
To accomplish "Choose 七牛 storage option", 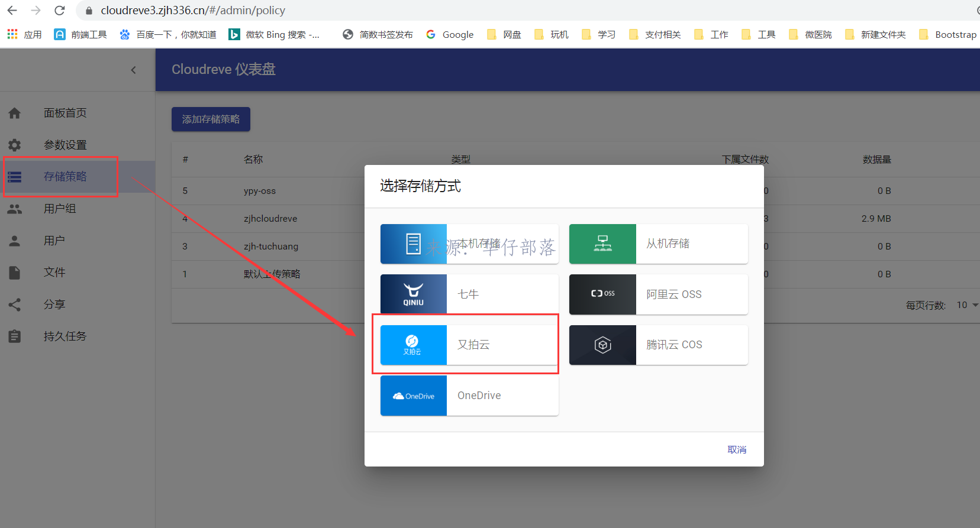I will (468, 294).
